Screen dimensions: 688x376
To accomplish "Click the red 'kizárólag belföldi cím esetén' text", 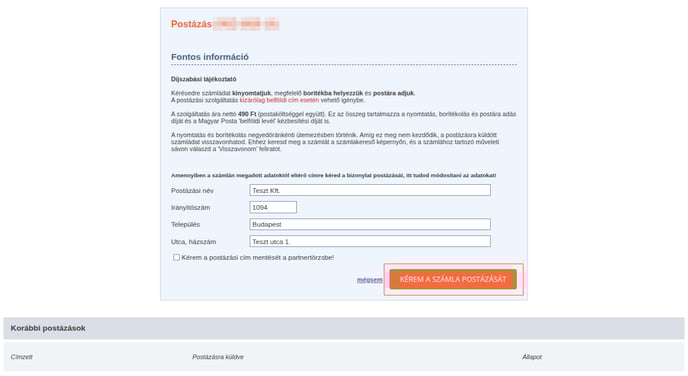I will (x=279, y=100).
